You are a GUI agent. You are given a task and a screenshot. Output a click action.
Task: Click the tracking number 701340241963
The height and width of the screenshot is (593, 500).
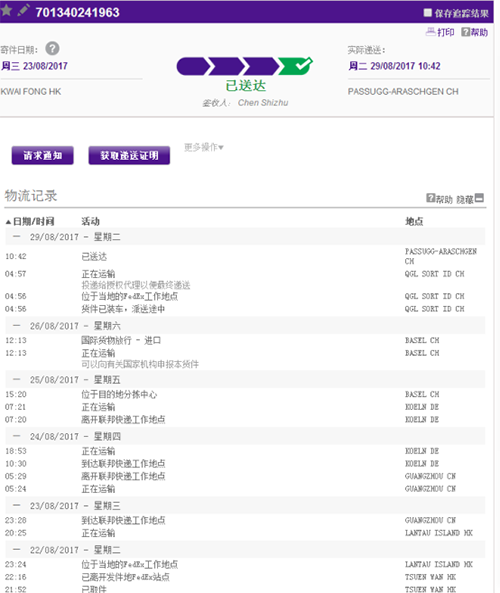[78, 12]
